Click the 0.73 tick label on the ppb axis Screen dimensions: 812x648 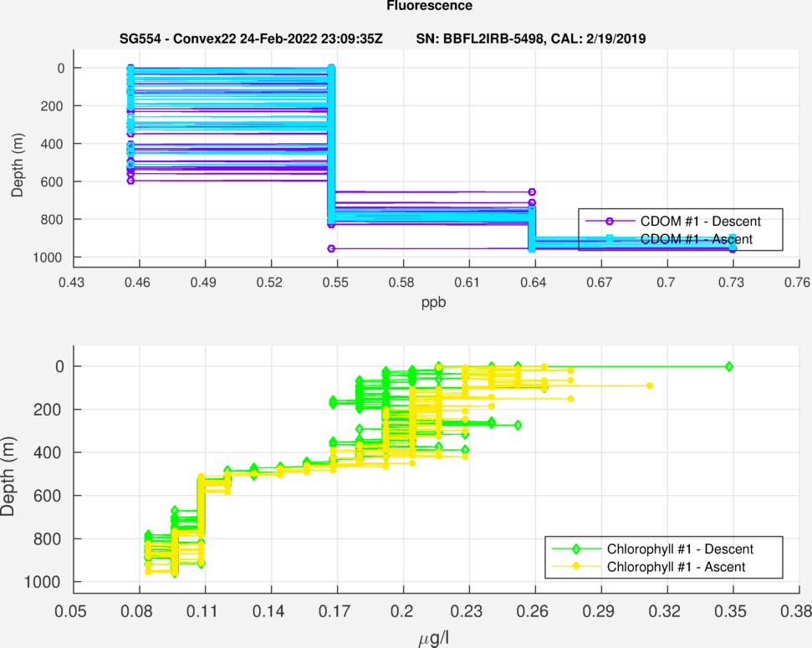(733, 283)
